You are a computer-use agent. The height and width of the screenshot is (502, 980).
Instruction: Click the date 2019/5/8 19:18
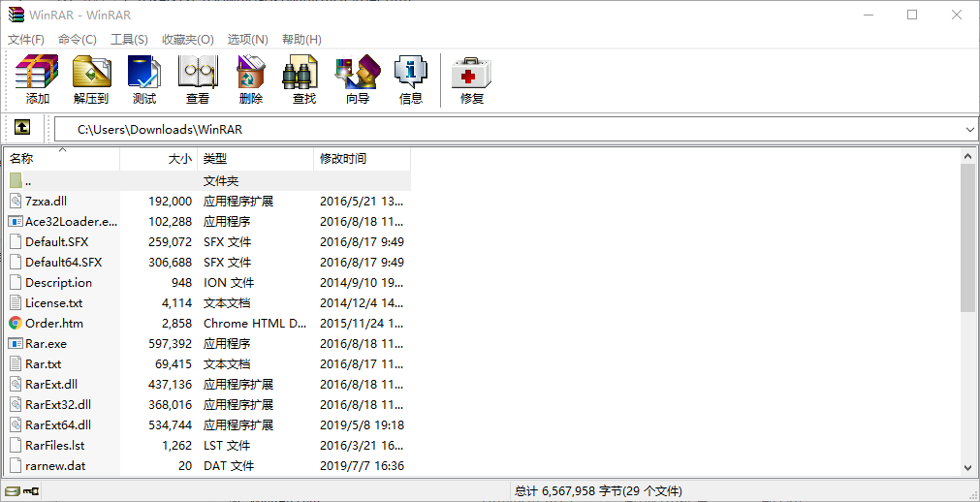click(362, 425)
